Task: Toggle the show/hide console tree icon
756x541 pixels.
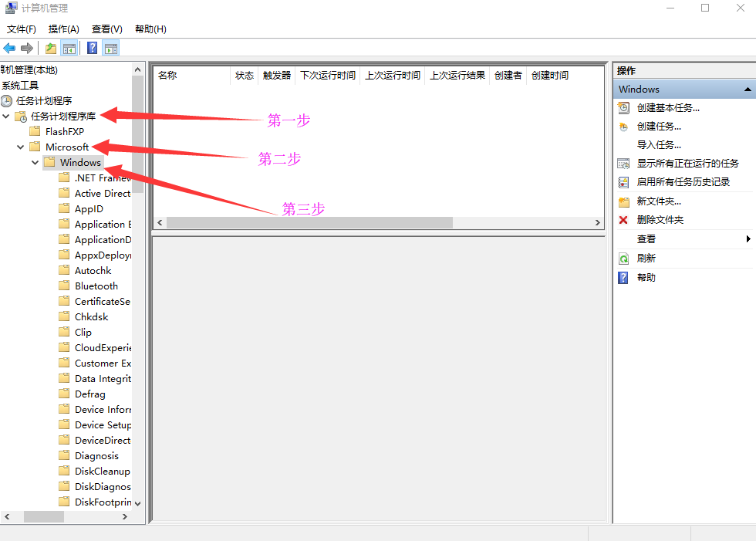Action: 69,49
